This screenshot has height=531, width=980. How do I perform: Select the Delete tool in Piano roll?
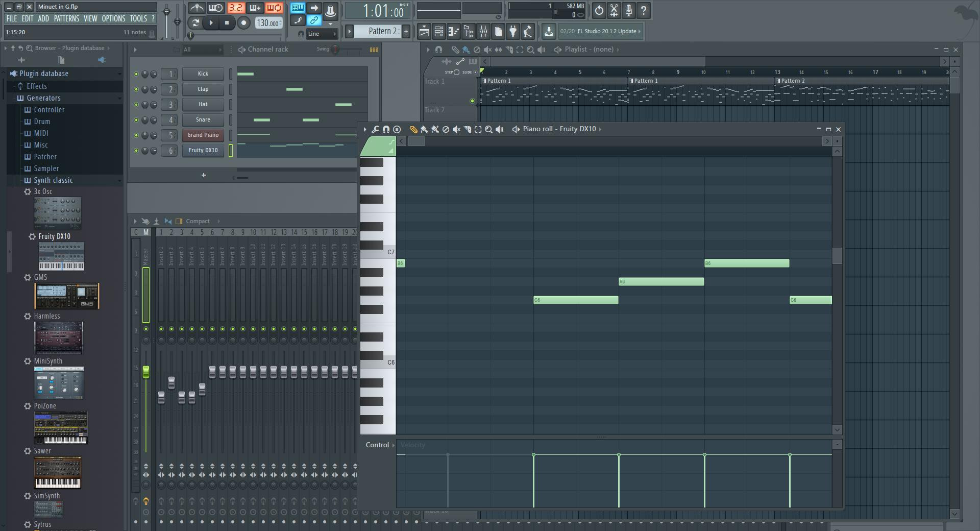point(446,129)
